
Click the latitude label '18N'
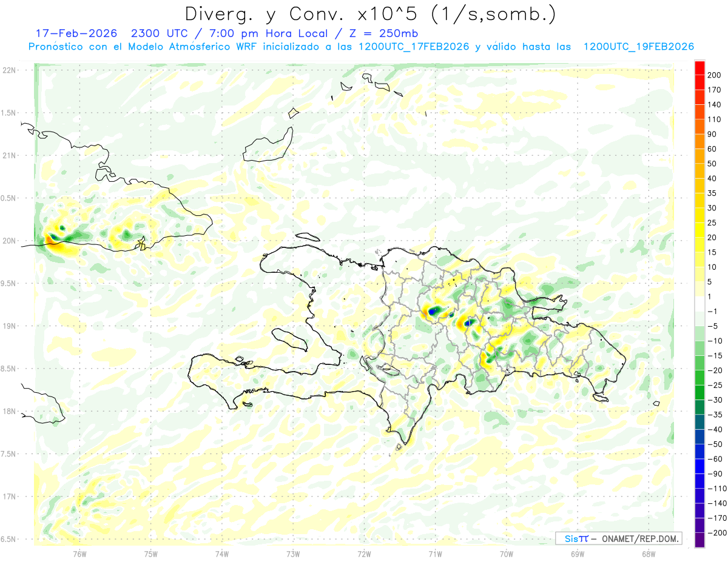[x=8, y=412]
